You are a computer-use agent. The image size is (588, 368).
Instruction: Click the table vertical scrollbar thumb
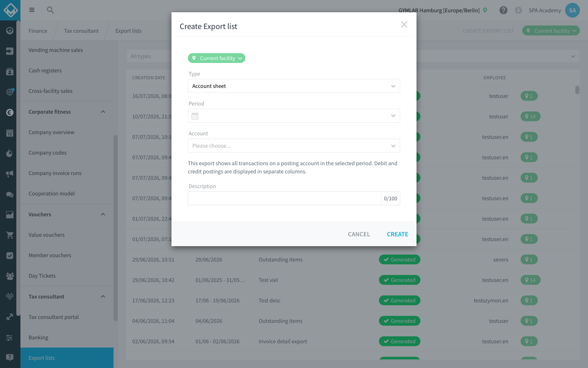click(577, 90)
